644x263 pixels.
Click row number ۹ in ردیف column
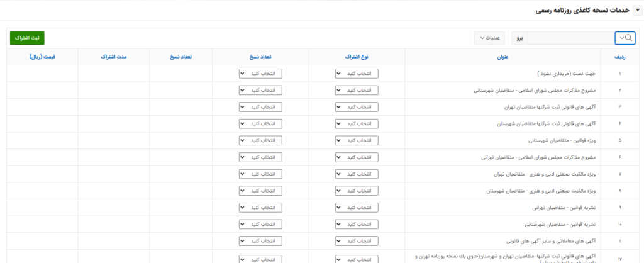pos(619,208)
